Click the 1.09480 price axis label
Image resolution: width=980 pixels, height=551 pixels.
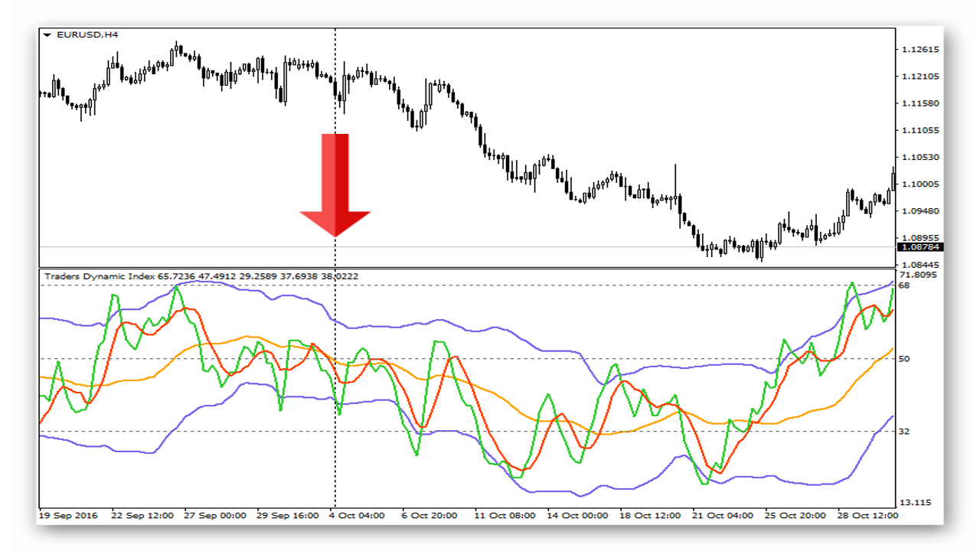[920, 211]
